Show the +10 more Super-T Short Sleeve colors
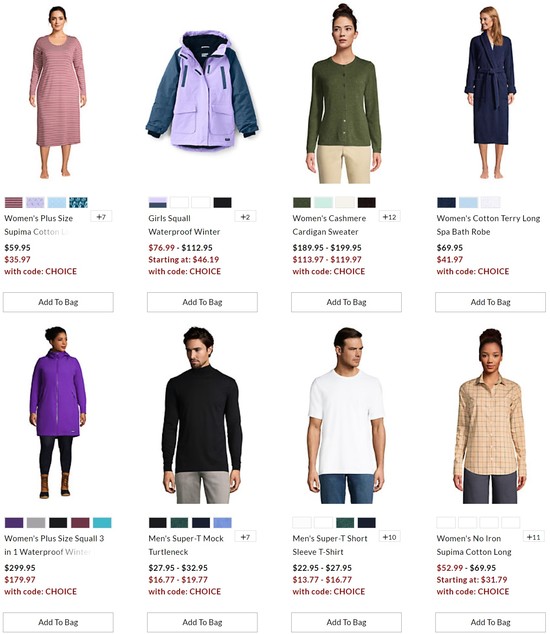Image resolution: width=550 pixels, height=634 pixels. 389,537
